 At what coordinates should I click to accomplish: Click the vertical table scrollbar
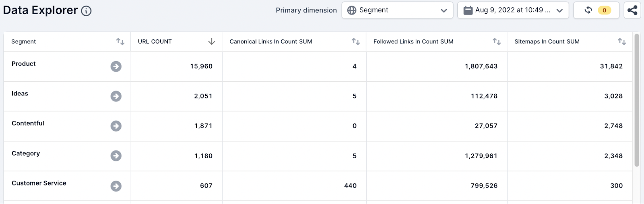[637, 101]
